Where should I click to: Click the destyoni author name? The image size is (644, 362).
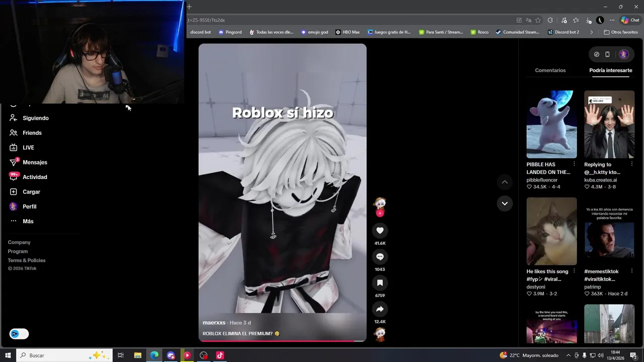coord(536,287)
